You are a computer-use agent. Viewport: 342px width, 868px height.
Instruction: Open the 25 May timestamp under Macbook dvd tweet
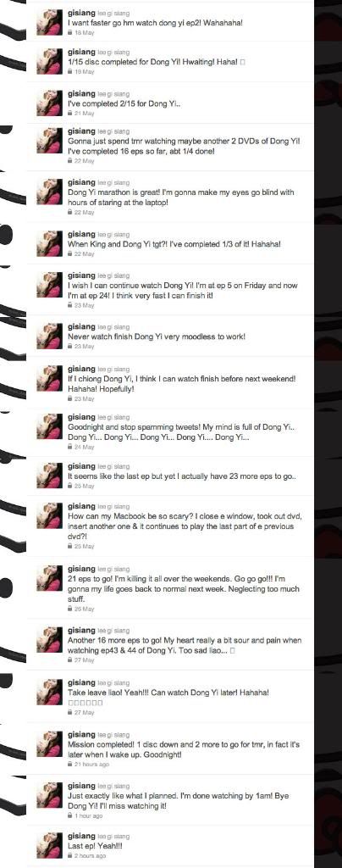85,547
